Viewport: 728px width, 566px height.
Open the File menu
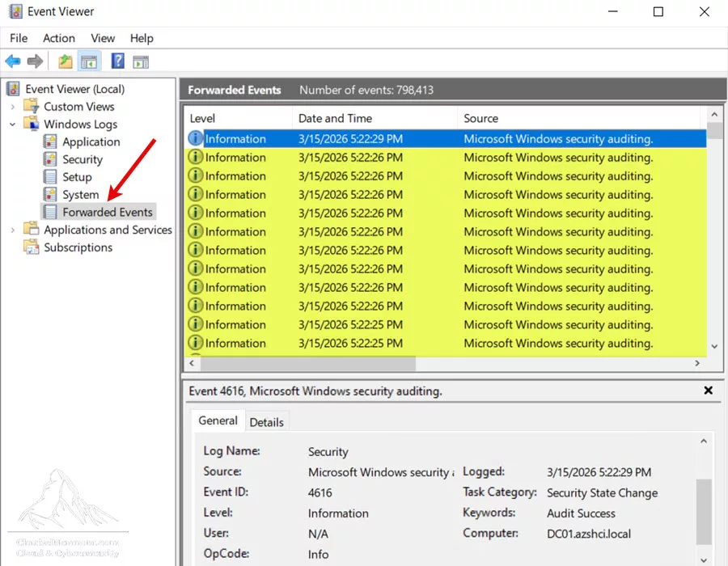point(19,38)
